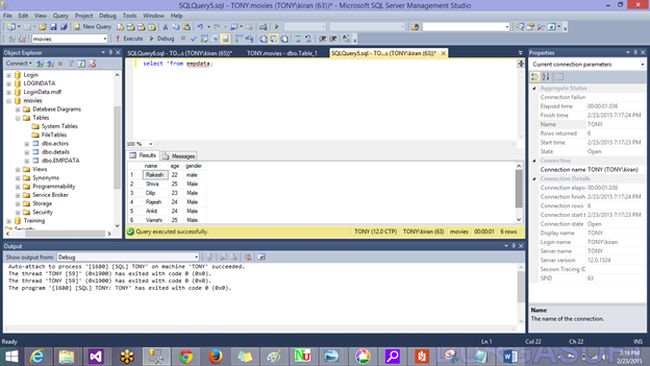Expand the LOGINDATA database node
The image size is (650, 366).
(9, 83)
